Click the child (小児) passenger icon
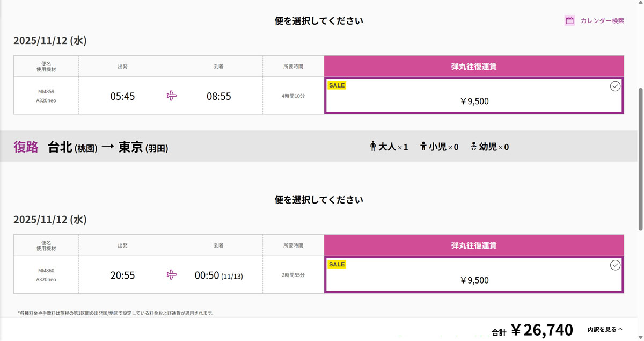644x341 pixels. point(423,147)
